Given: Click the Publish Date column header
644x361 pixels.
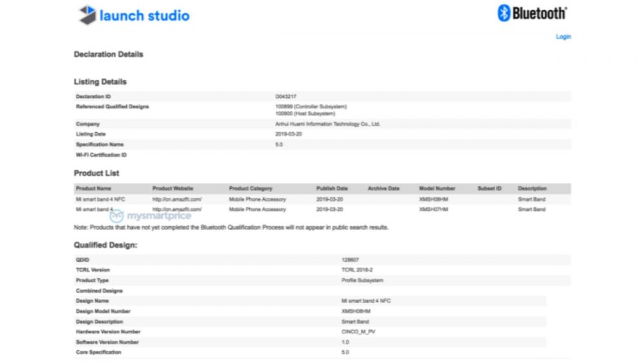Looking at the screenshot, I should tap(332, 189).
